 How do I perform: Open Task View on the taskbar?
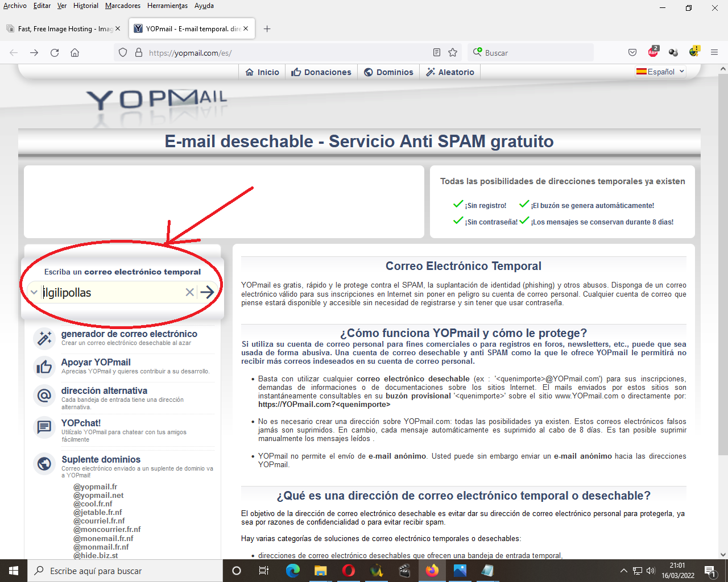[264, 571]
